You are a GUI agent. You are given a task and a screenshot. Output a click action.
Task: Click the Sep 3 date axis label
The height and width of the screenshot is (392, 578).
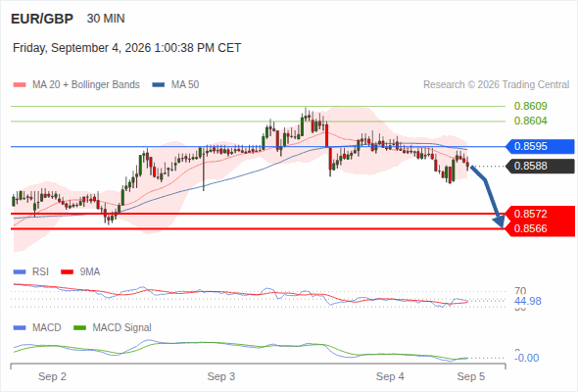tap(221, 377)
